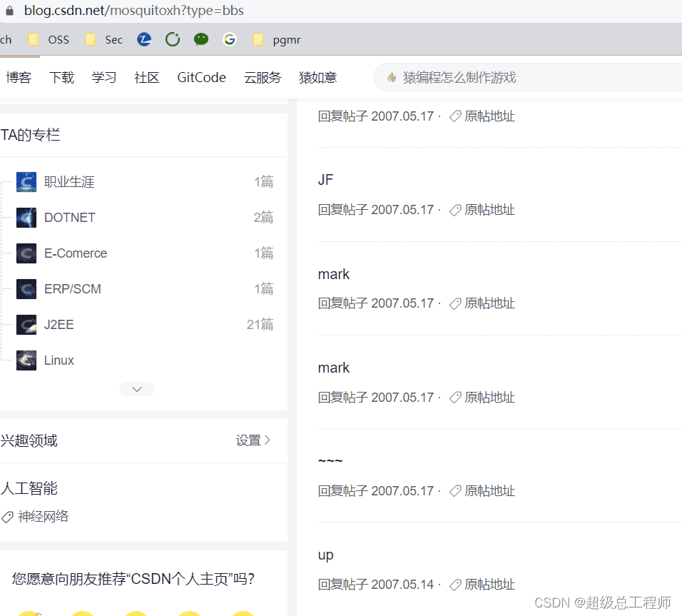
Task: Open the OSS bookmarks folder
Action: (x=48, y=39)
